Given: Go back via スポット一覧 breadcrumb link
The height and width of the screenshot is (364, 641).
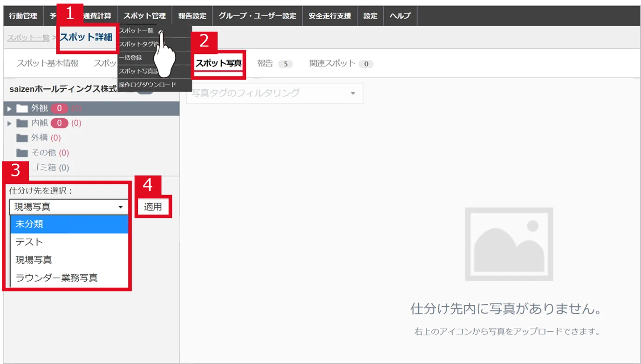Looking at the screenshot, I should click(28, 38).
